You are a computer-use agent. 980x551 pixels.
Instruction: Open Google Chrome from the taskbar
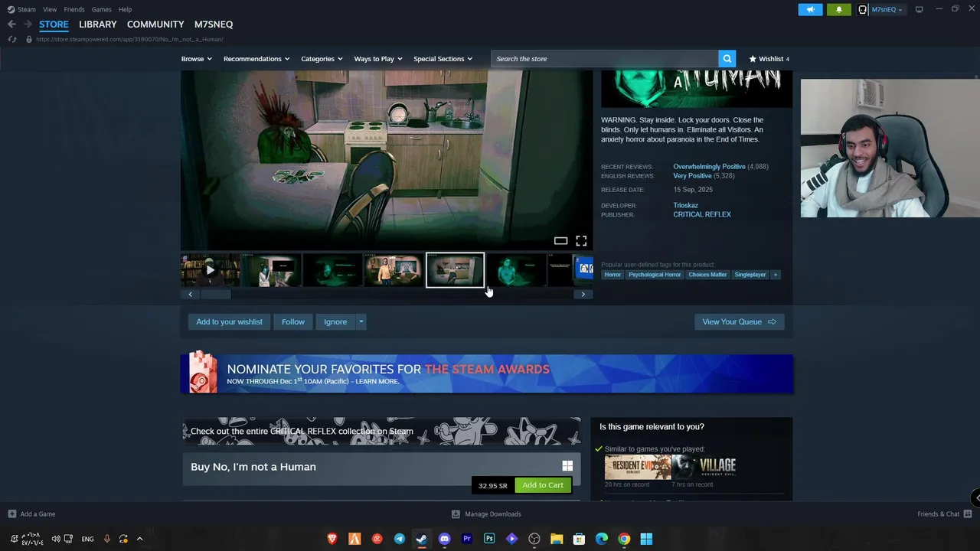(x=624, y=539)
